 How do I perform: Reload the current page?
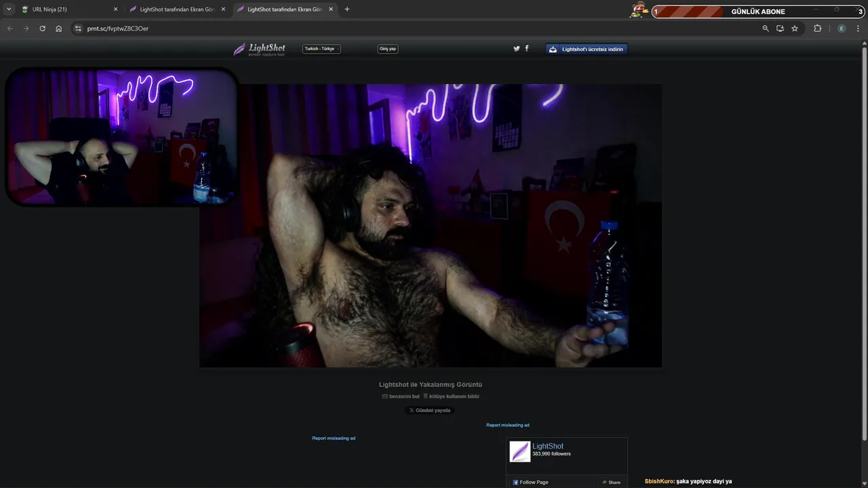[x=42, y=28]
